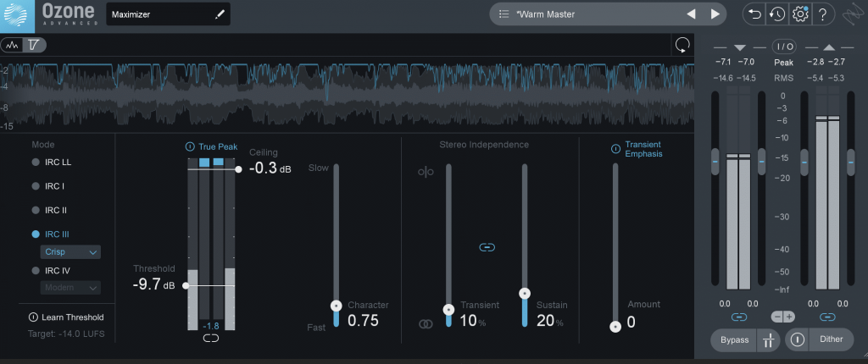Click the -1.8 gain reduction readout

click(211, 327)
